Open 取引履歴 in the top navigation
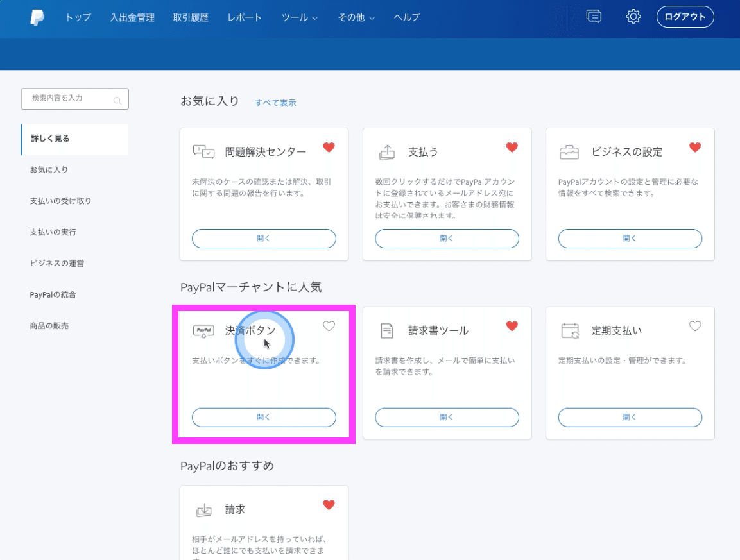Screen dimensions: 740x560 (191, 17)
